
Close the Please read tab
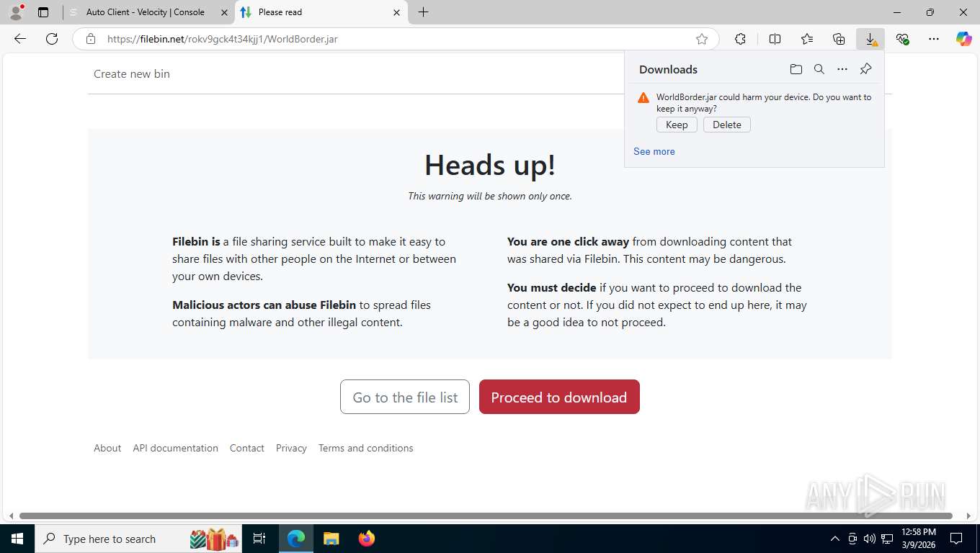click(396, 12)
